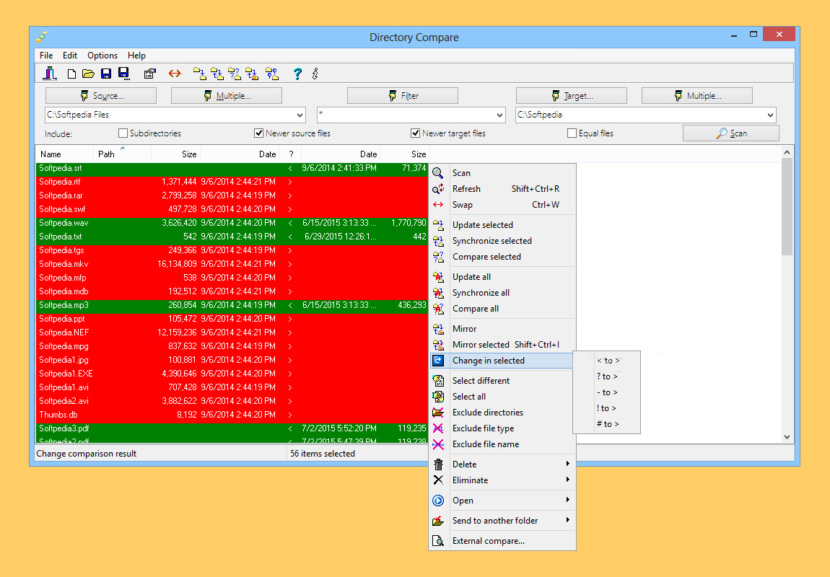830x577 pixels.
Task: Open the Options menu
Action: coord(102,56)
